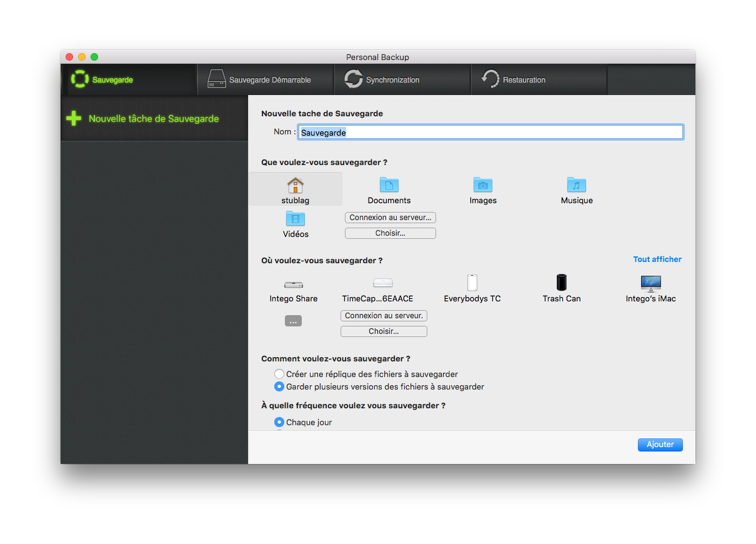Click the circular arrows Synchronization icon
This screenshot has height=544, width=756.
click(353, 79)
